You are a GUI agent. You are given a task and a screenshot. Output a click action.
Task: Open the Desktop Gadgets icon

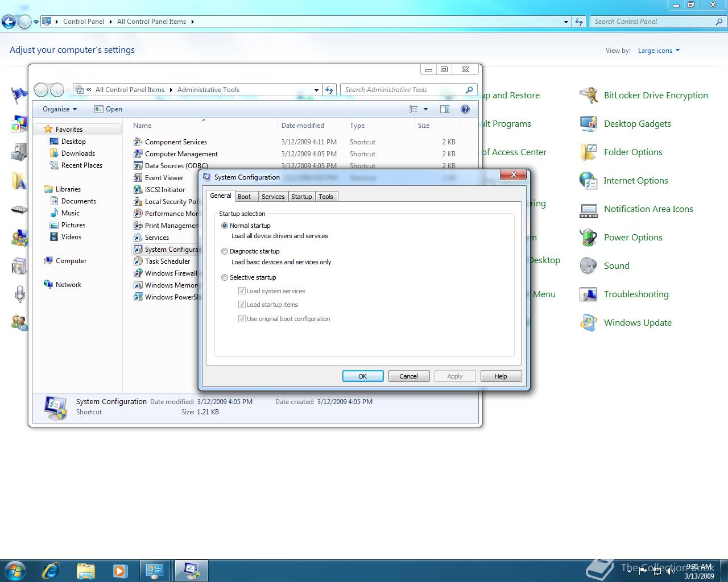coord(588,123)
